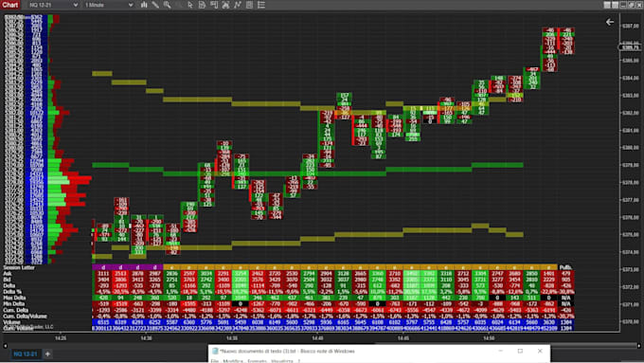The image size is (644, 363).
Task: Click the 14:50 time axis label
Action: point(489,338)
